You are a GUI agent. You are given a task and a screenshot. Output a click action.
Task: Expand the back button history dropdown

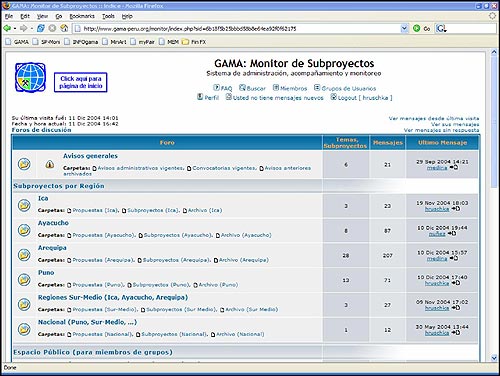(x=15, y=29)
